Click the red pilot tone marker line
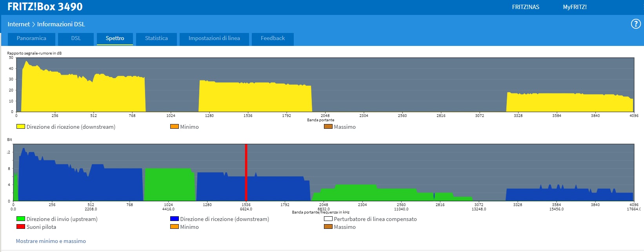The height and width of the screenshot is (252, 644). [246, 173]
